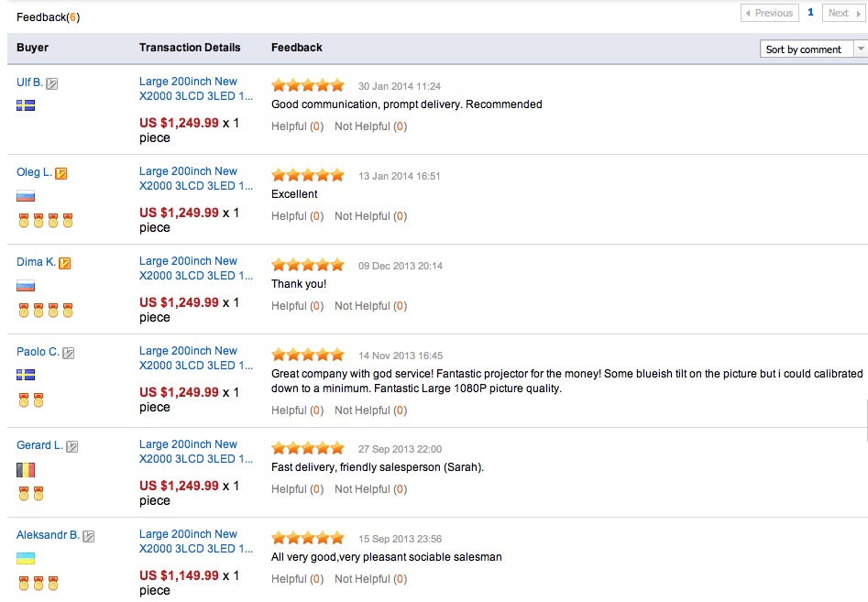
Task: Open buyer profile Ulf B.
Action: [29, 82]
